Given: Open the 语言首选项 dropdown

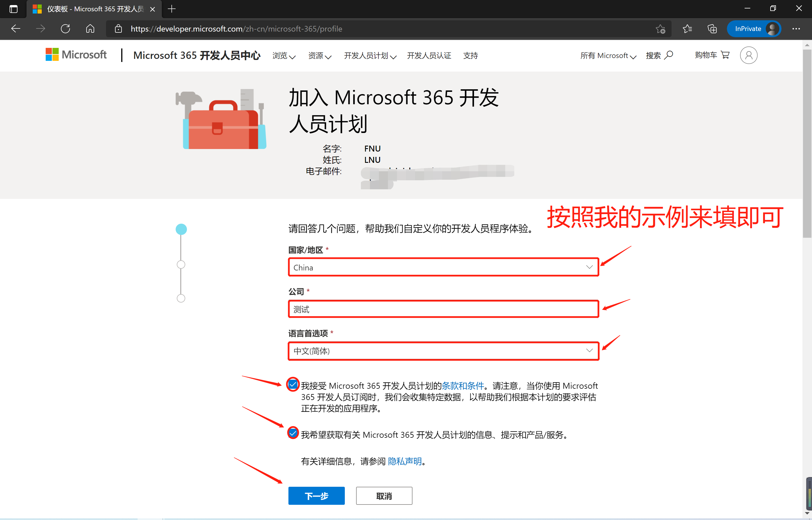Looking at the screenshot, I should tap(443, 351).
